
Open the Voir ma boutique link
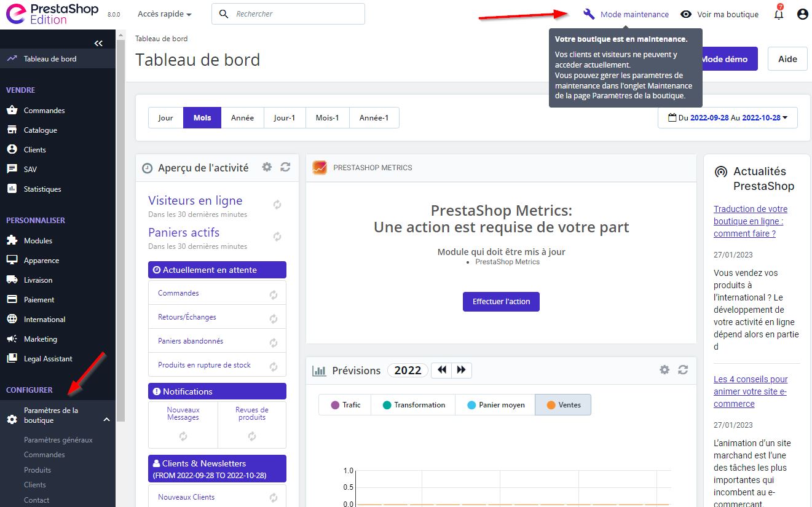(728, 14)
